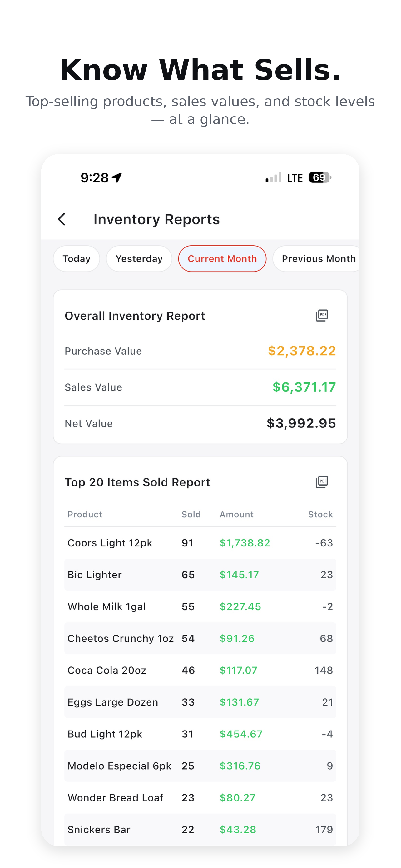Export Top 20 Items Sold Report PDF
The image size is (401, 868).
pos(322,482)
